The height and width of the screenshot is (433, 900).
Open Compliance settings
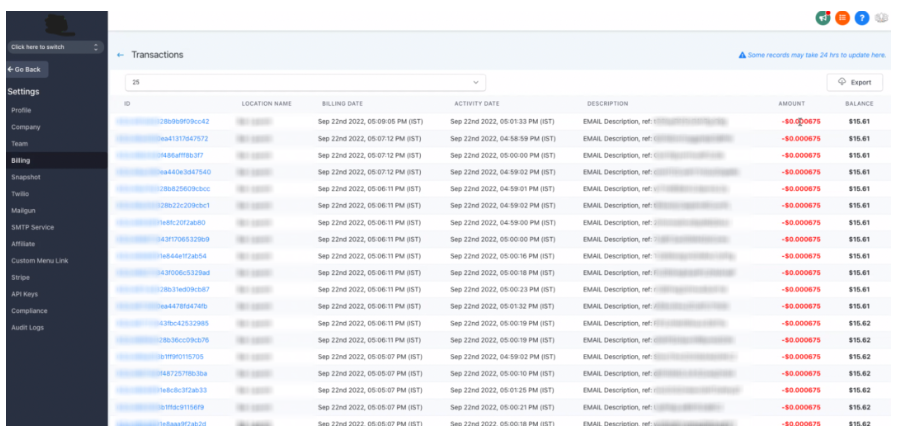tap(29, 310)
